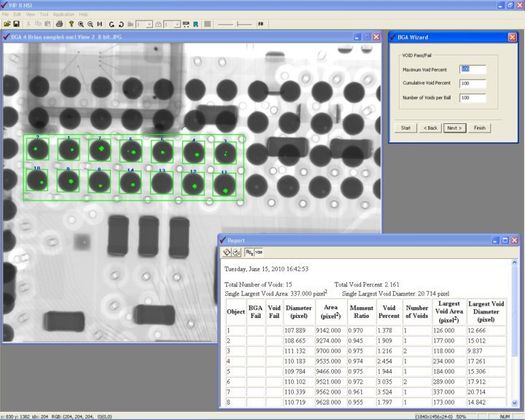
Task: Click the icon left of teal R
Action: coord(186,24)
